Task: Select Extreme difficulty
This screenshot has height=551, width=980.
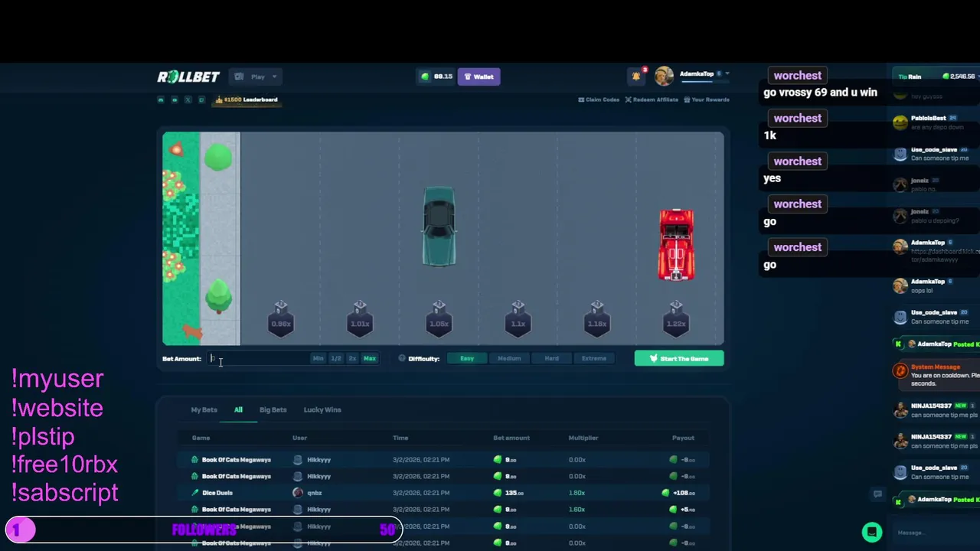Action: [594, 358]
